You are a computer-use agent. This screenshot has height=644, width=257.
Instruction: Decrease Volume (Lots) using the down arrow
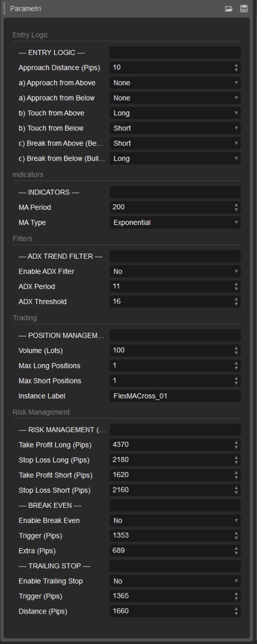(x=236, y=353)
